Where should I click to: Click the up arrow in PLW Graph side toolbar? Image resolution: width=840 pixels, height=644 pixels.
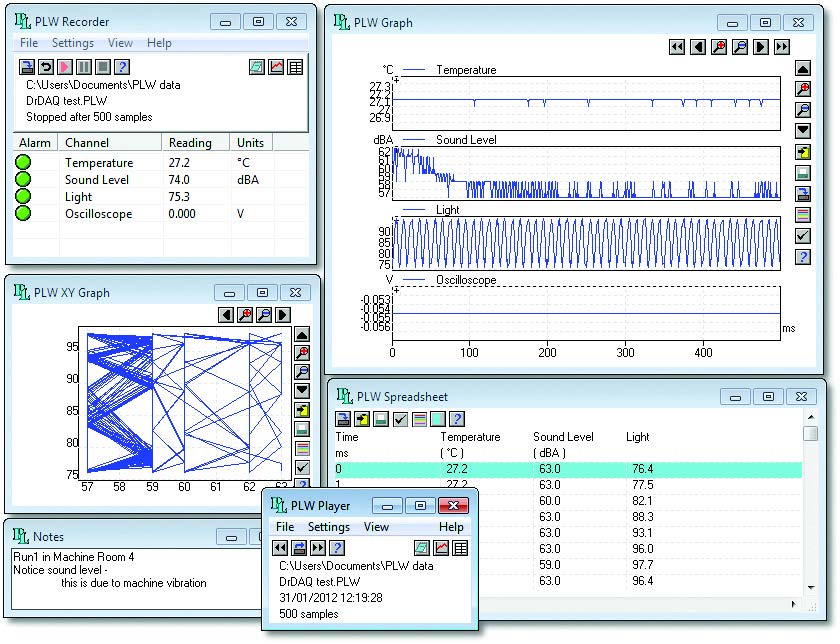pyautogui.click(x=803, y=68)
